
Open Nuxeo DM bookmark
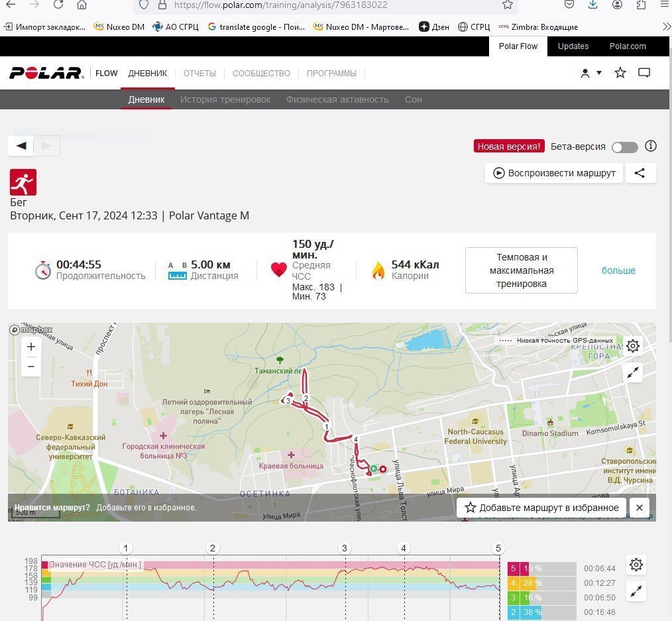coord(119,27)
